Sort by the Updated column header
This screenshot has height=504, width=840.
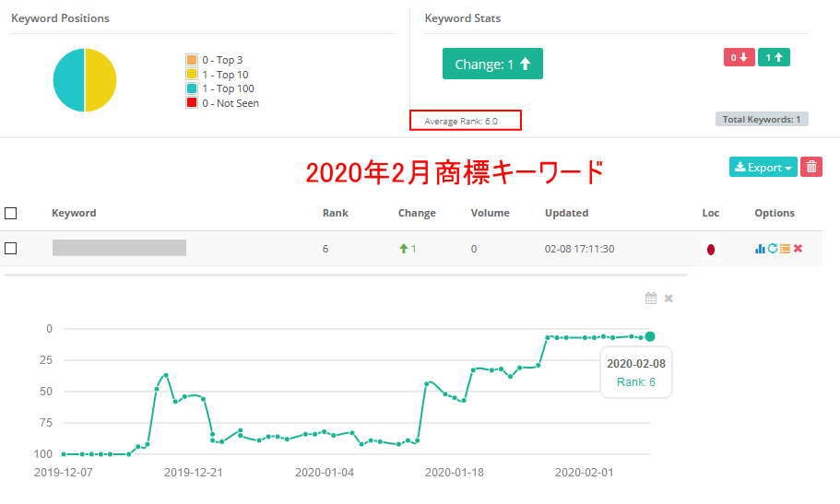(566, 213)
